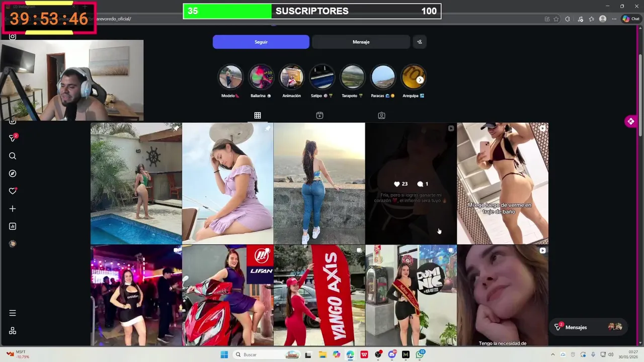The image size is (644, 362).
Task: Show hidden system tray icons chevron
Action: tap(553, 354)
